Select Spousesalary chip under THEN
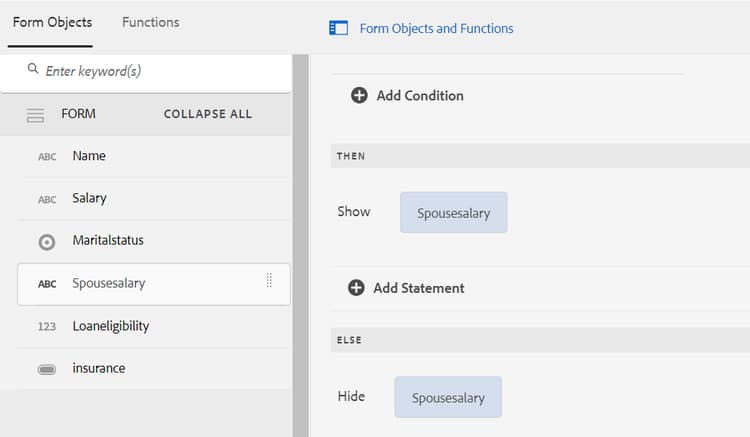The height and width of the screenshot is (437, 750). pos(453,213)
